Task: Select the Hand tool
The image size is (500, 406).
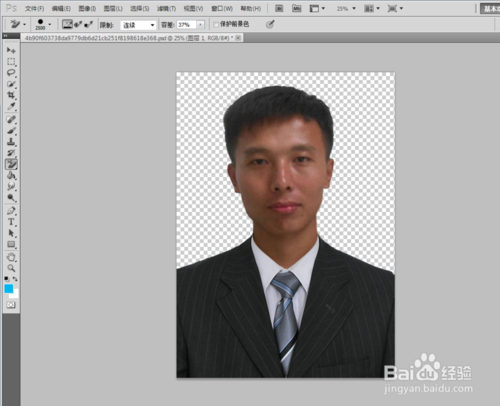Action: click(x=11, y=257)
